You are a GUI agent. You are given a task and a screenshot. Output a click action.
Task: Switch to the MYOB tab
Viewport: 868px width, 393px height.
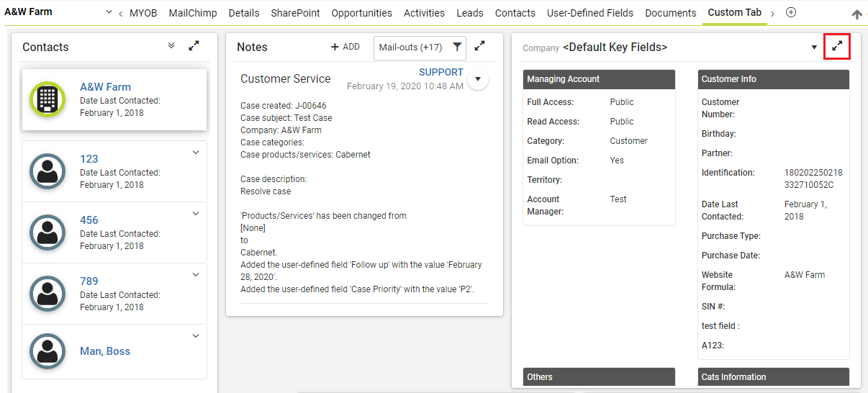tap(143, 13)
